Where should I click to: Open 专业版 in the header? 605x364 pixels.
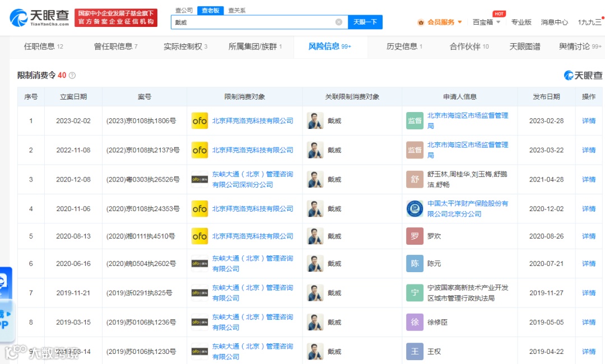[522, 22]
